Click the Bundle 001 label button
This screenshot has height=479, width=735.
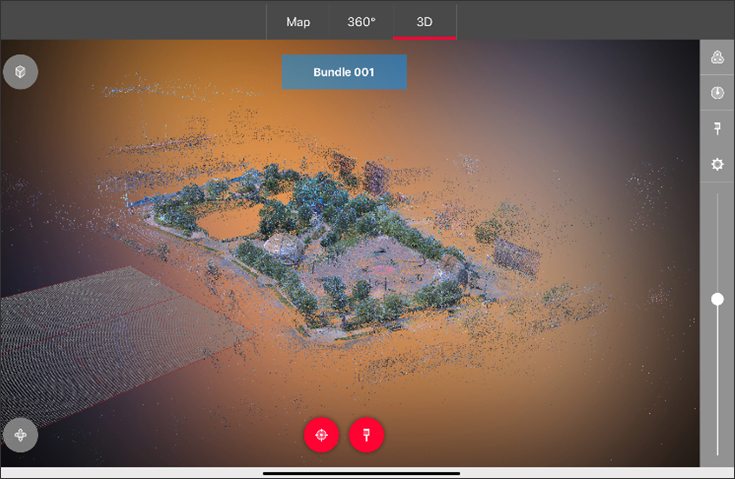(x=344, y=72)
